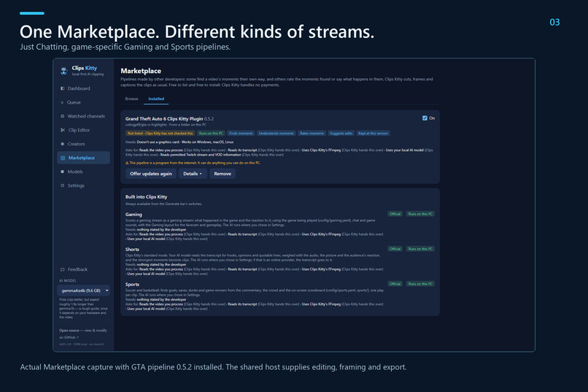This screenshot has height=392, width=588.
Task: Open the view & modify on GitHub link
Action: [x=83, y=334]
